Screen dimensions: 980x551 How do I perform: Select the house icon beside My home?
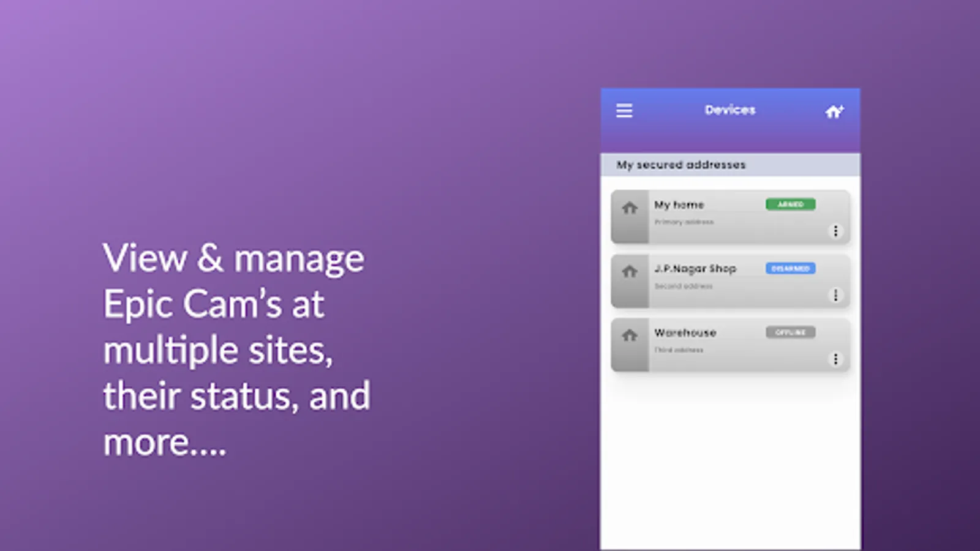[x=630, y=208]
